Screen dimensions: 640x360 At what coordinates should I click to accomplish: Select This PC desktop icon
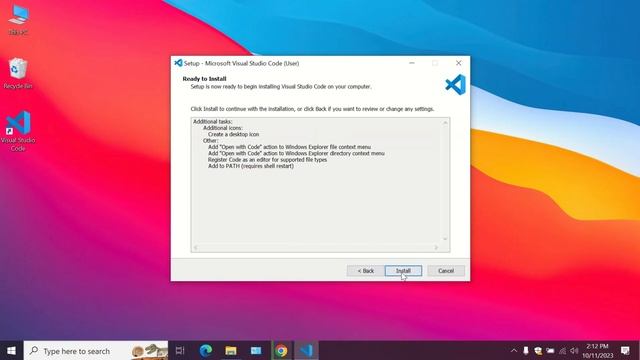(18, 20)
